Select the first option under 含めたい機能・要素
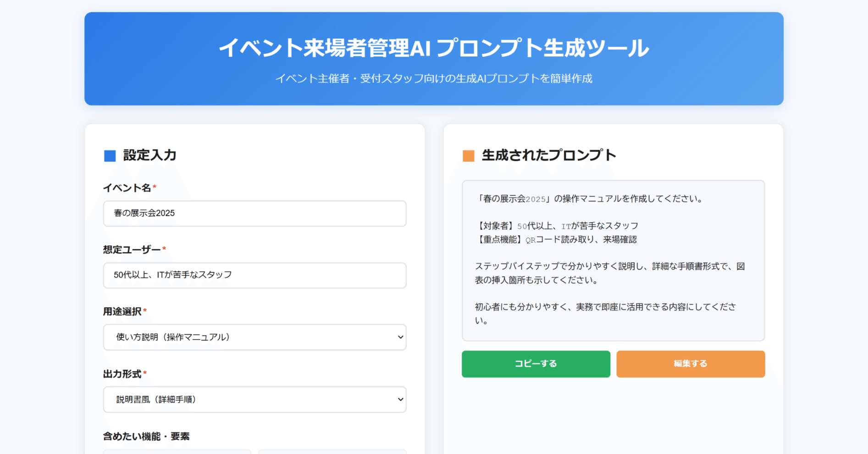 (177, 453)
